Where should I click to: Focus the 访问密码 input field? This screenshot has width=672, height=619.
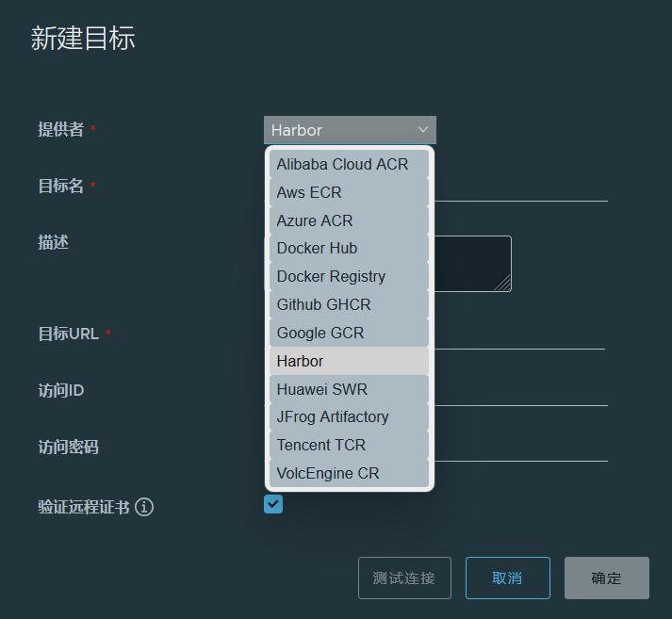[521, 448]
